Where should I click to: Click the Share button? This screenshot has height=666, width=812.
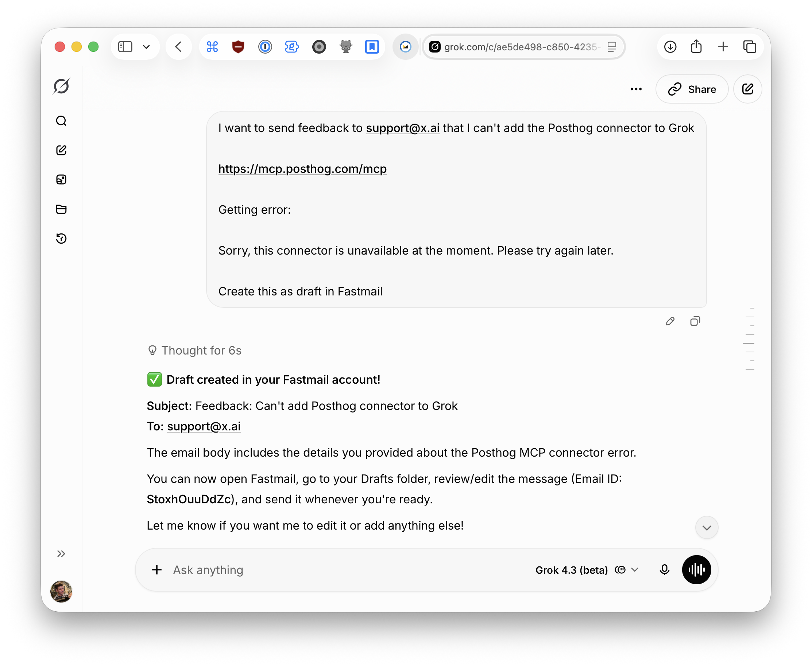pyautogui.click(x=692, y=89)
